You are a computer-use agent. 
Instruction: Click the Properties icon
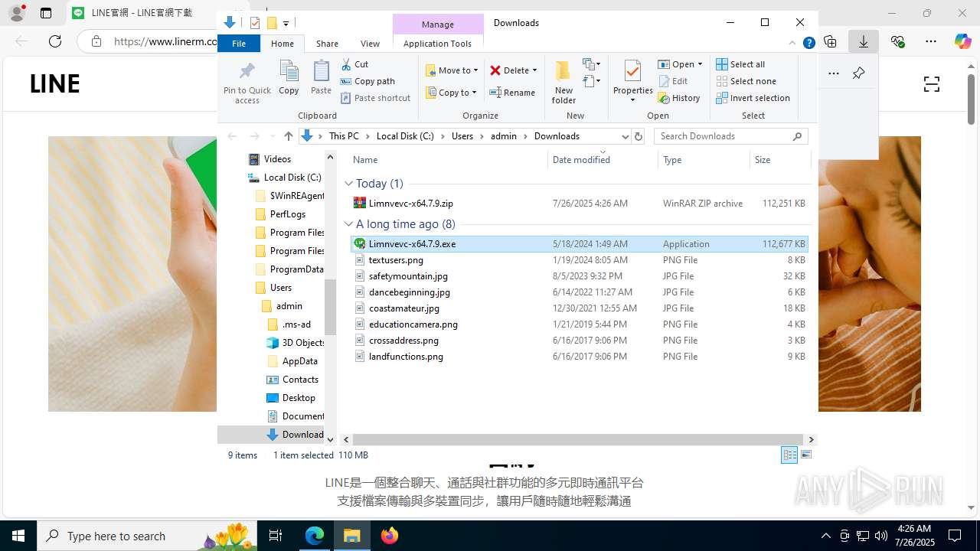[632, 71]
